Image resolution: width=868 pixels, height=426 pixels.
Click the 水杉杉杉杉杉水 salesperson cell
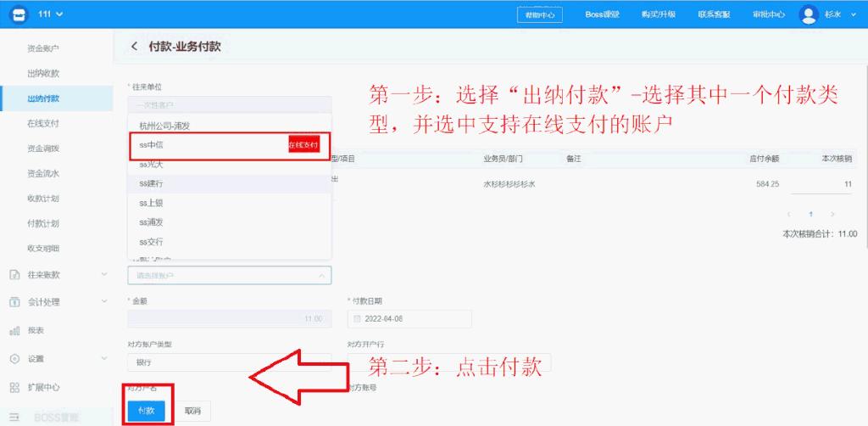[509, 184]
